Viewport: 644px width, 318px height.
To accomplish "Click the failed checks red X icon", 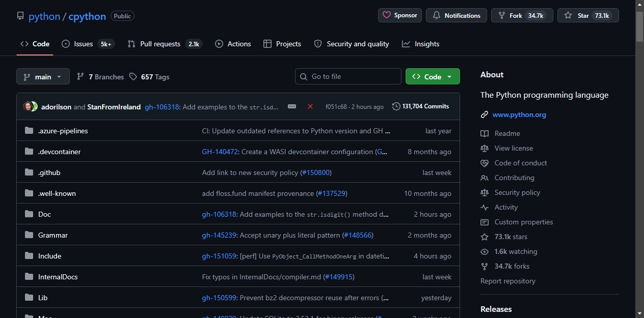I will 310,106.
